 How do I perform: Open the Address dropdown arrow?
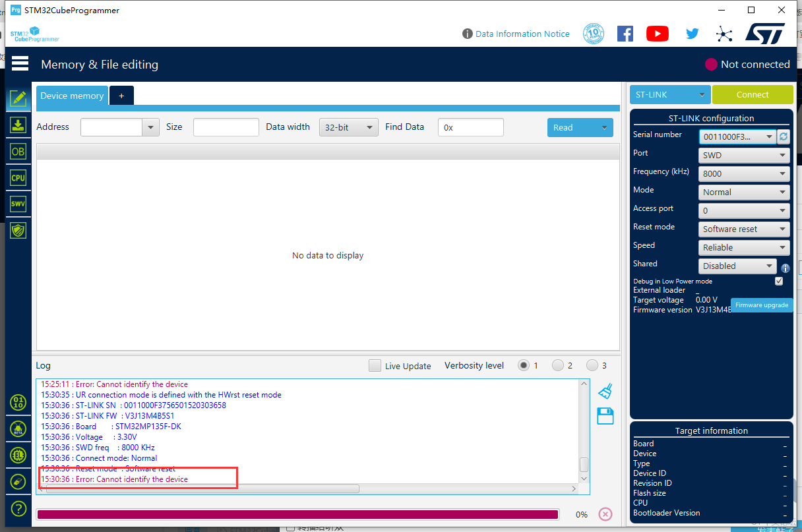click(x=151, y=127)
